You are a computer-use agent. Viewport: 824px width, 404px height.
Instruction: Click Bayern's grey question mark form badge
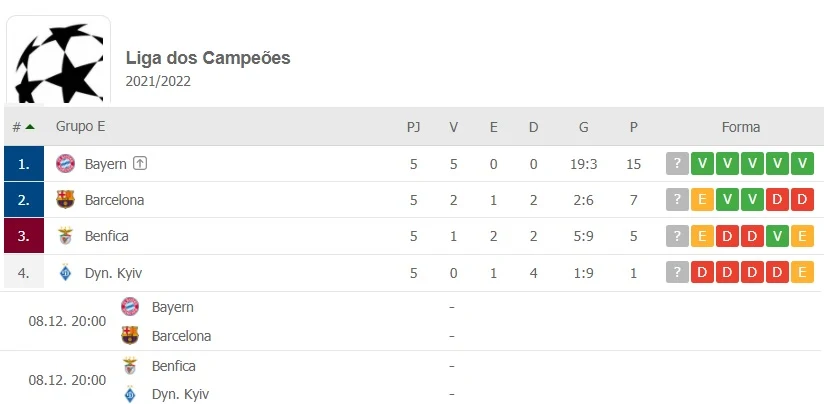pos(677,163)
